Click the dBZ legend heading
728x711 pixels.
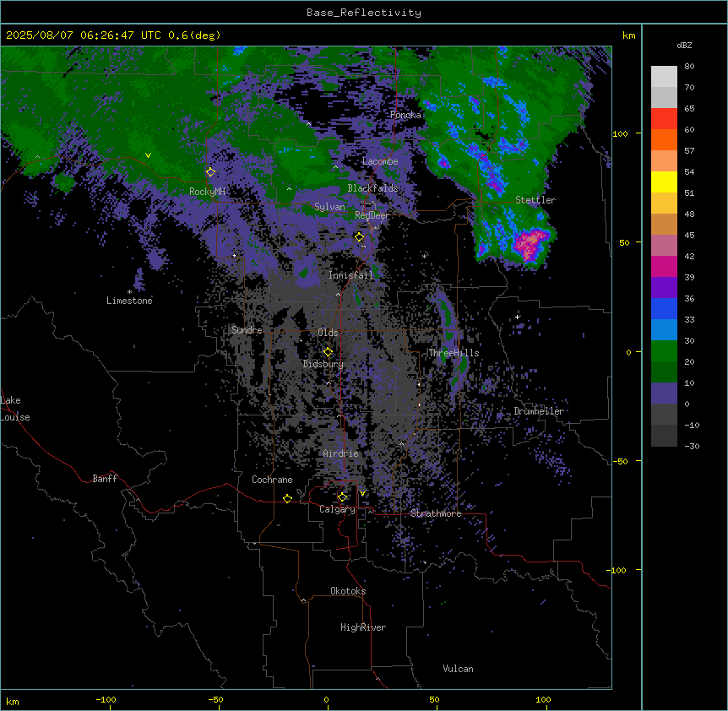684,46
